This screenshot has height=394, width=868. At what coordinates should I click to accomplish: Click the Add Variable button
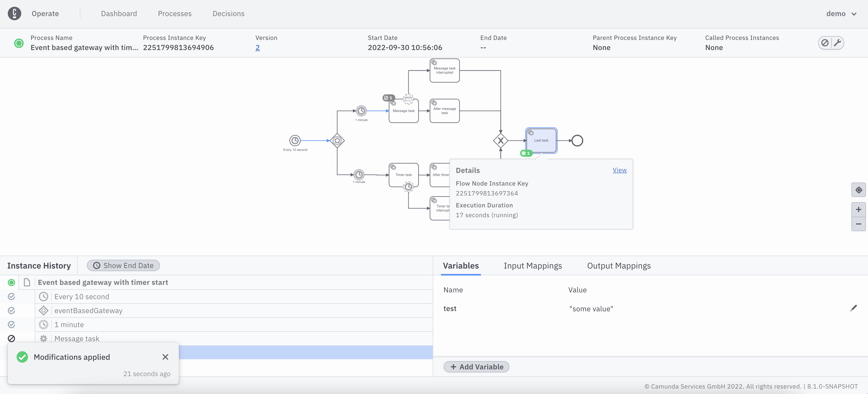coord(476,367)
